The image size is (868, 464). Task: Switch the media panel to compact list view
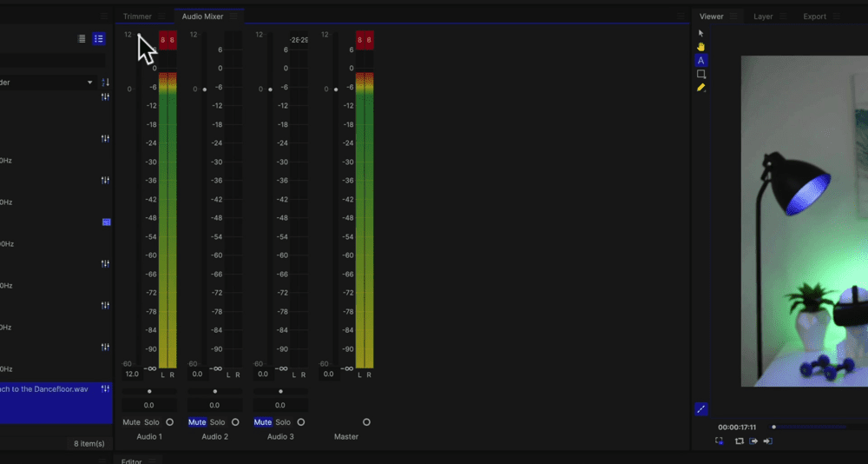click(82, 38)
